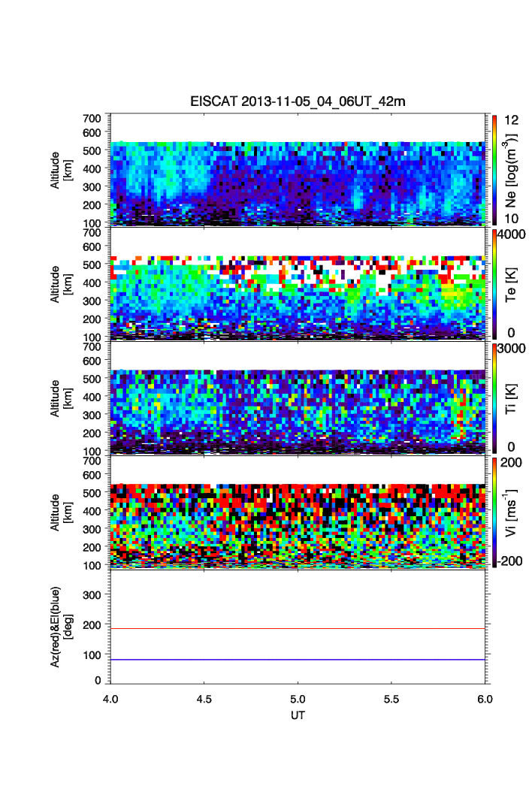
Task: Click the "6.0" x-axis tick label
Action: (x=485, y=700)
